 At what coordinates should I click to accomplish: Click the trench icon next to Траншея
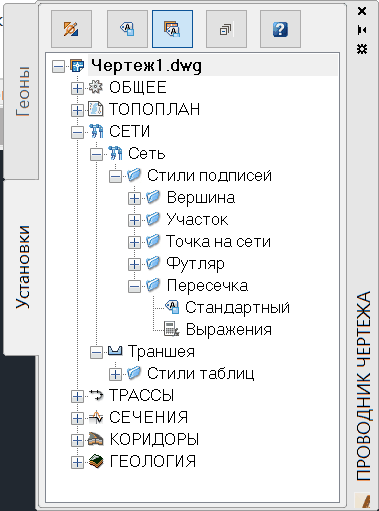(115, 350)
